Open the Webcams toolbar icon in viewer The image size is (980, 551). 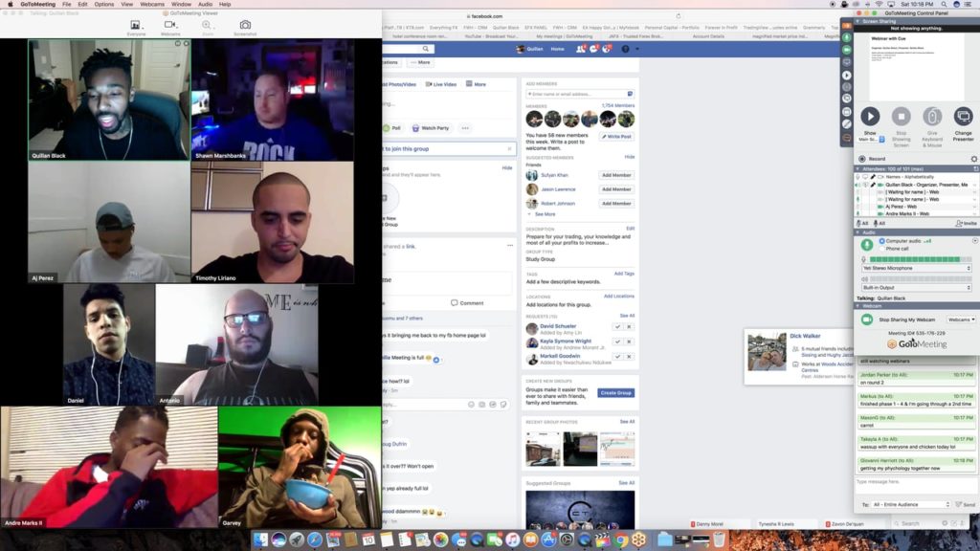(170, 25)
